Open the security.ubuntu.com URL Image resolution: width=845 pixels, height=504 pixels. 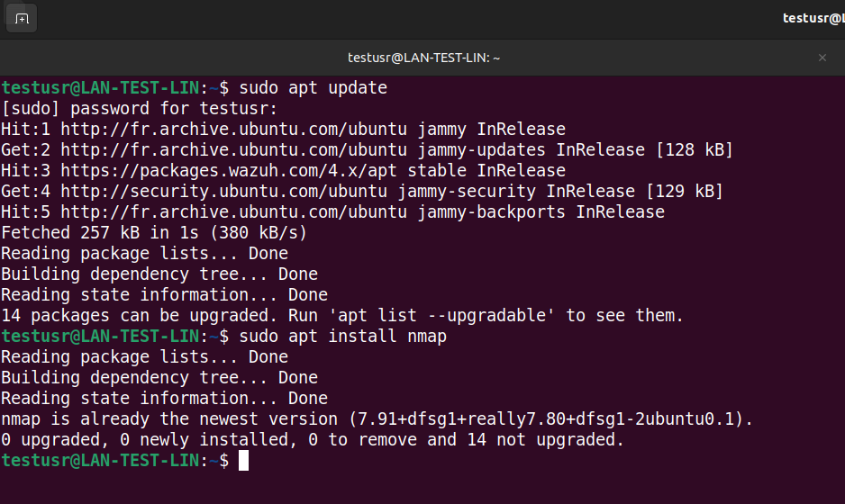tap(223, 191)
